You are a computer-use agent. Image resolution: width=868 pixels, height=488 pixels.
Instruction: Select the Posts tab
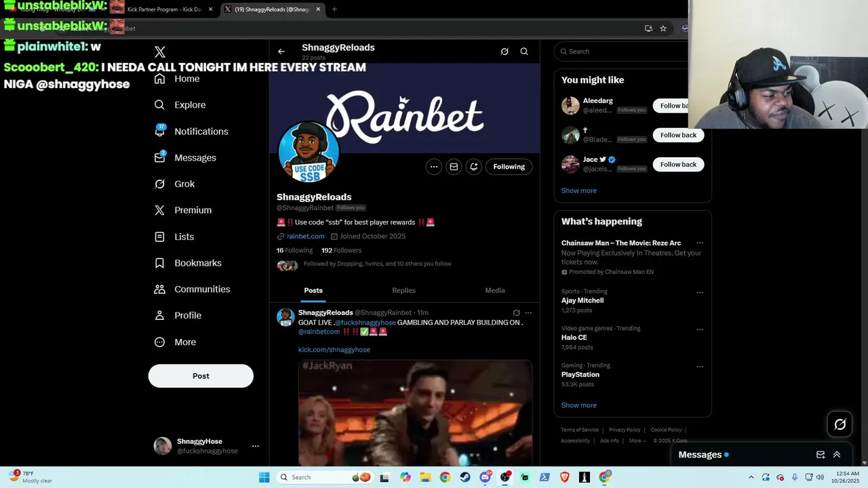[x=313, y=291]
